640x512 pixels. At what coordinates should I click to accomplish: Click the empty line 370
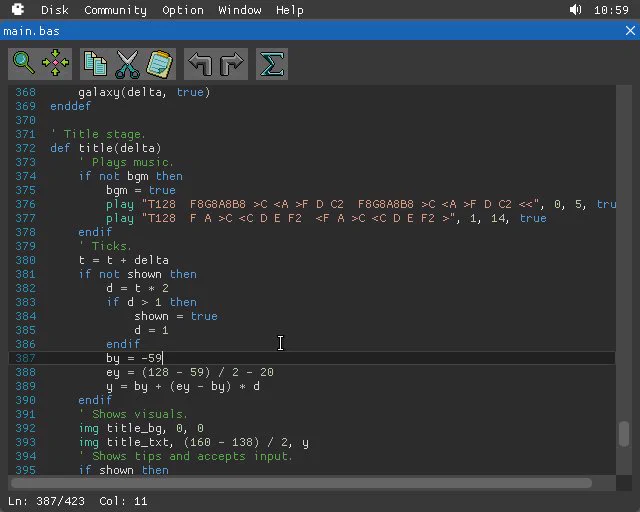312,120
